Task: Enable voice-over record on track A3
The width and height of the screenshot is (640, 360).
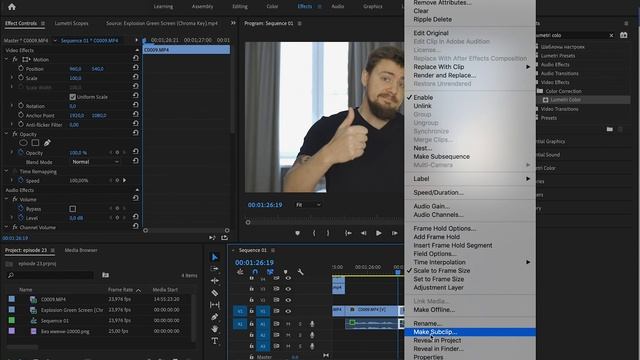Action: 312,346
